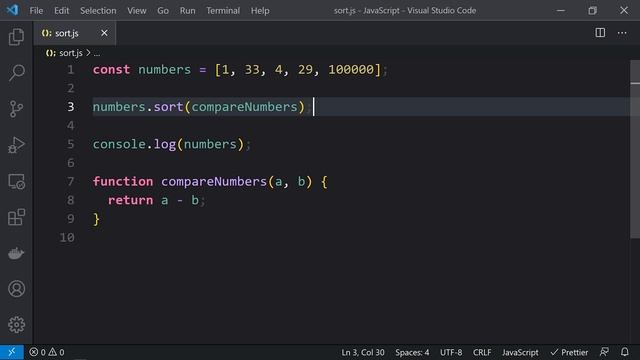
Task: Open the Docker view icon
Action: pos(16,253)
